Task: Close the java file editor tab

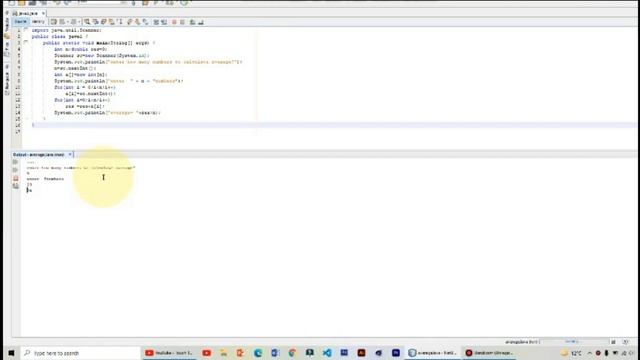Action: coord(44,13)
